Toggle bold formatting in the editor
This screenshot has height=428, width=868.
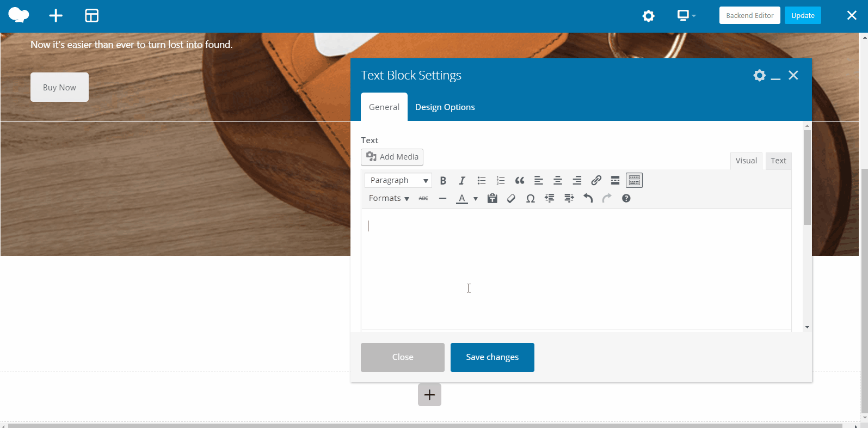(443, 181)
